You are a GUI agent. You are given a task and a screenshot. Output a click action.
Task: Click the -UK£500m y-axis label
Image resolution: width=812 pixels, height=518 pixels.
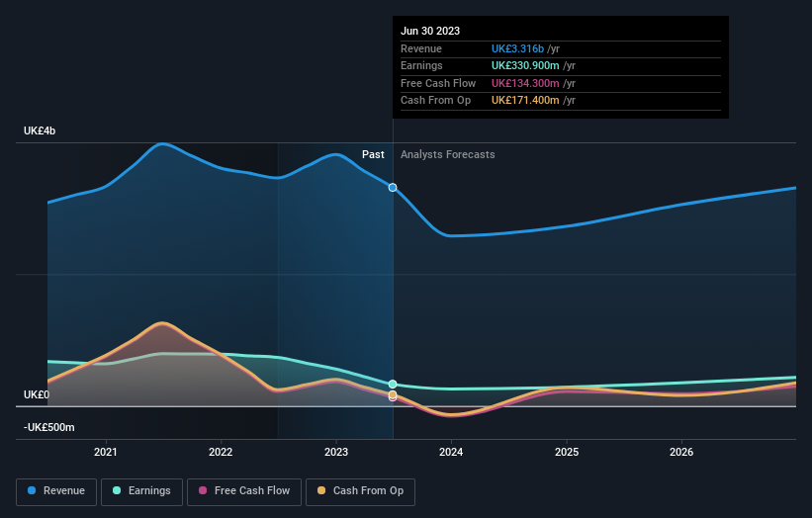click(49, 427)
